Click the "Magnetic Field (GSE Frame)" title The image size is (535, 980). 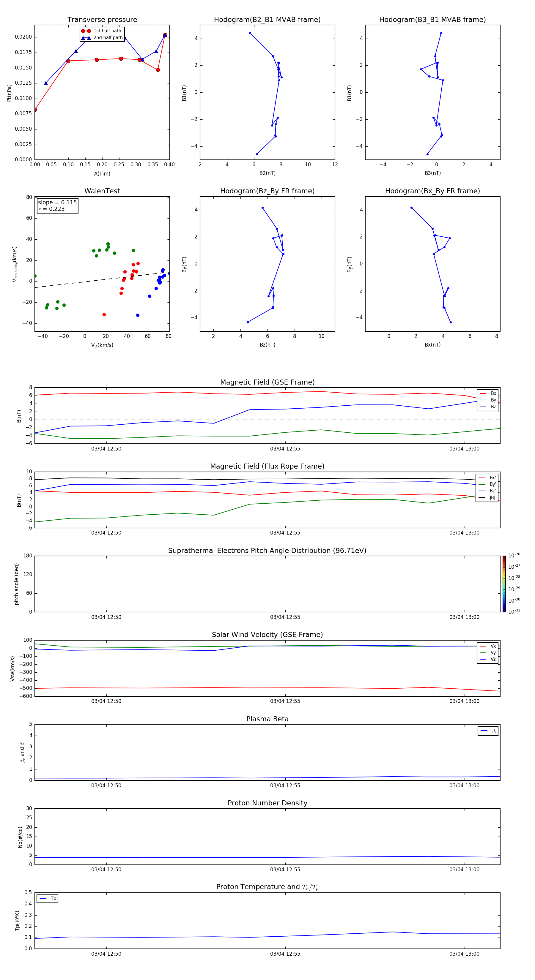(x=267, y=382)
